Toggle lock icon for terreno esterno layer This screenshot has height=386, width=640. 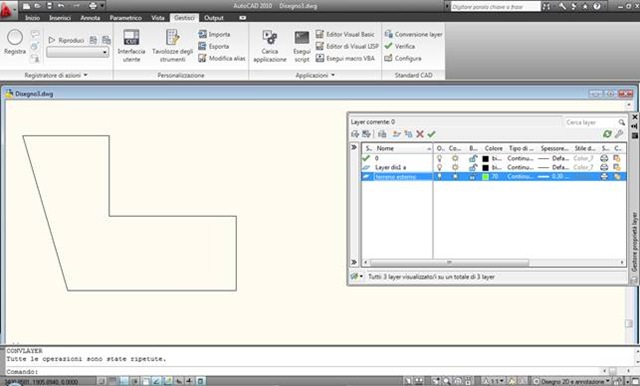pyautogui.click(x=473, y=176)
